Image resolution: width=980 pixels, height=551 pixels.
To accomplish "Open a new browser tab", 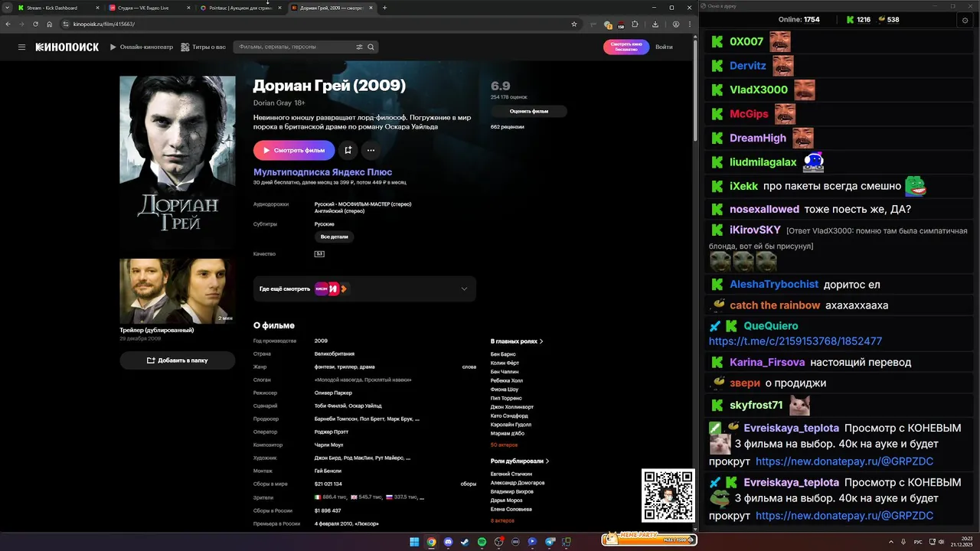I will [x=384, y=8].
